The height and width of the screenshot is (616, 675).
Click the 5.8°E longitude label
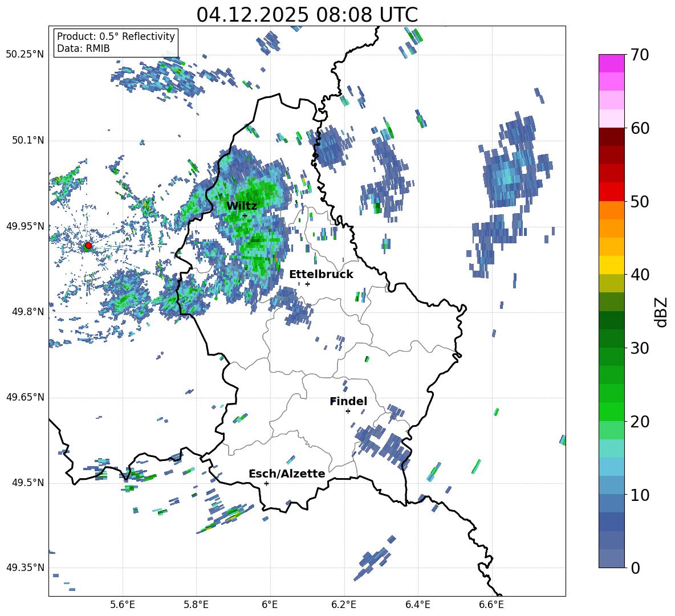pos(196,605)
